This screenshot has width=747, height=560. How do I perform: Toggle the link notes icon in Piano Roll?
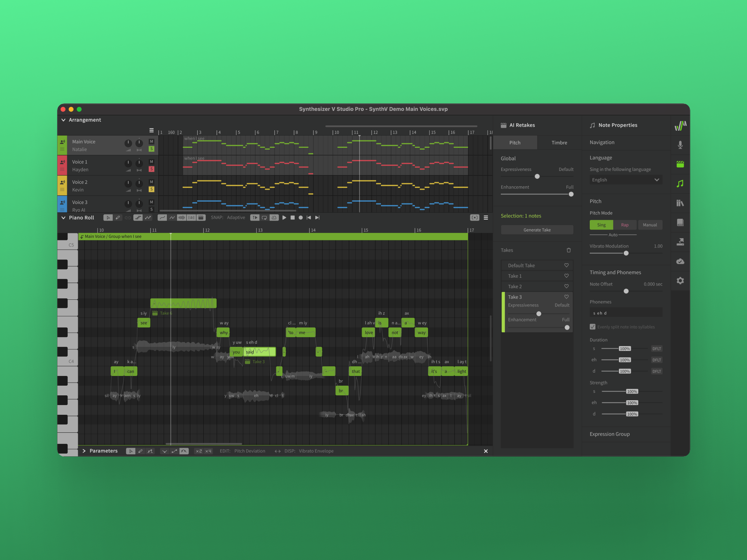(128, 218)
